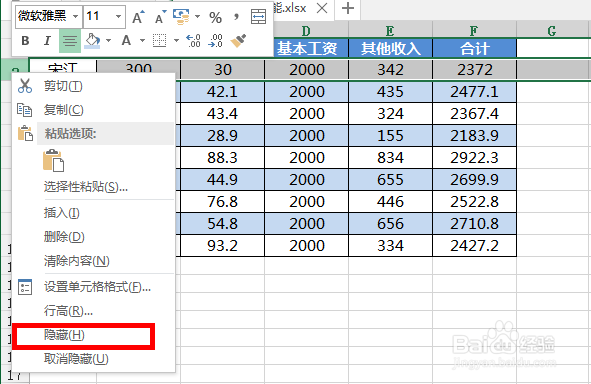Select cell containing 42.1

click(x=222, y=92)
